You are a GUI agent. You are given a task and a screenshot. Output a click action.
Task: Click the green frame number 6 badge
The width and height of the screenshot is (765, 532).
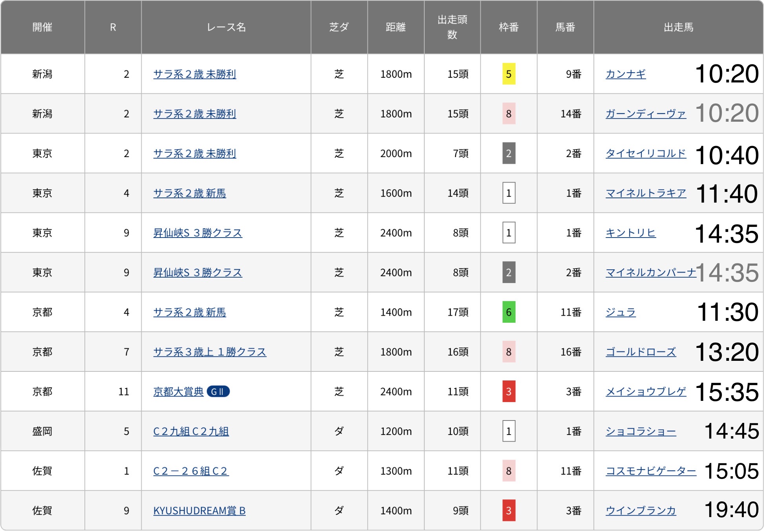[509, 312]
